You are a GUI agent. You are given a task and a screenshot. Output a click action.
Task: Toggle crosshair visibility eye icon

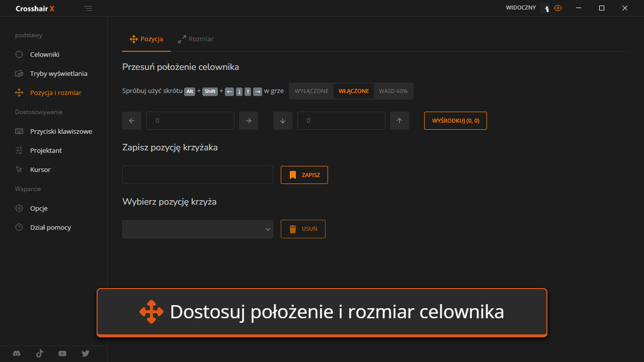(557, 8)
